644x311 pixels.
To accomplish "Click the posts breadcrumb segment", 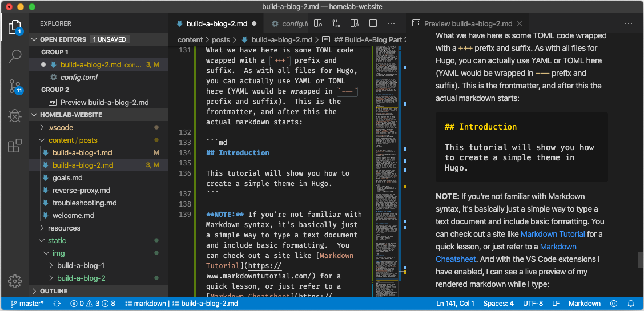I will [x=221, y=40].
